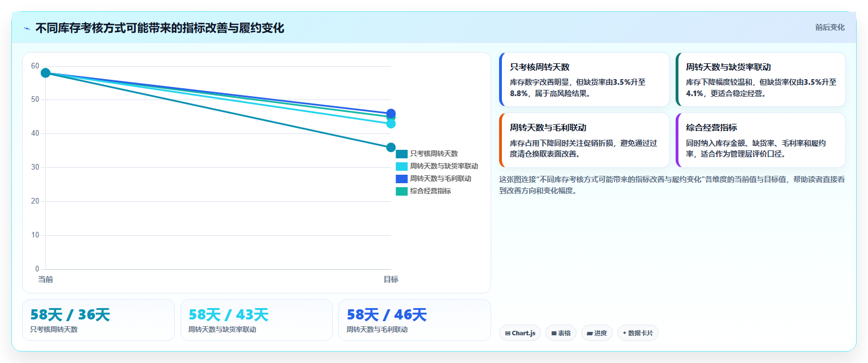The height and width of the screenshot is (363, 868).
Task: Hide the 综合经营指标 series via legend label
Action: coord(430,191)
